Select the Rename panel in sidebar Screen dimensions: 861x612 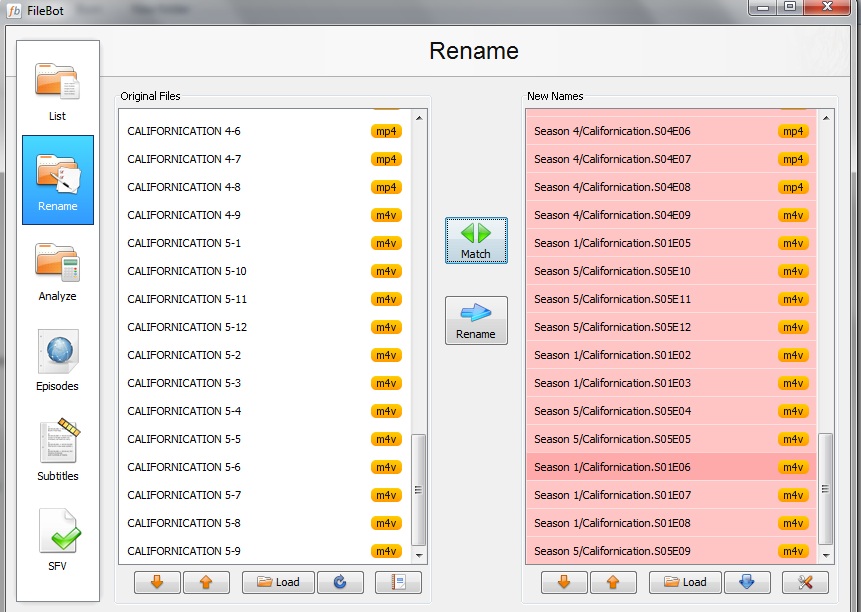point(58,180)
